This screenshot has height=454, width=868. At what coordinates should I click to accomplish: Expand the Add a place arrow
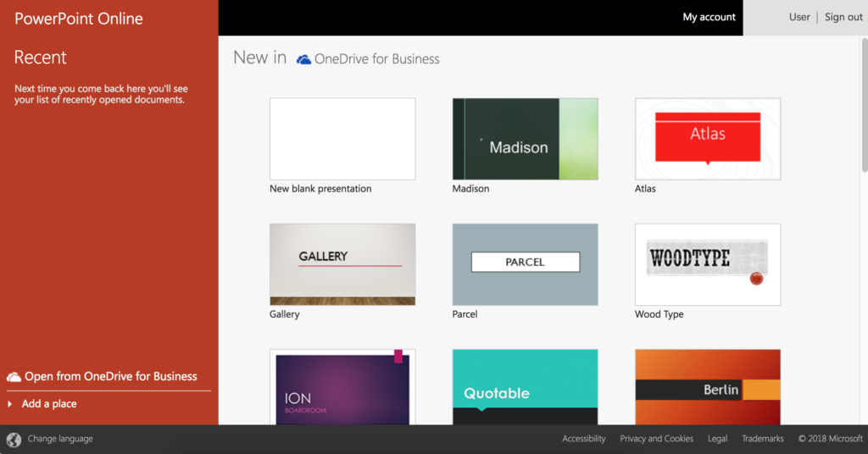10,404
